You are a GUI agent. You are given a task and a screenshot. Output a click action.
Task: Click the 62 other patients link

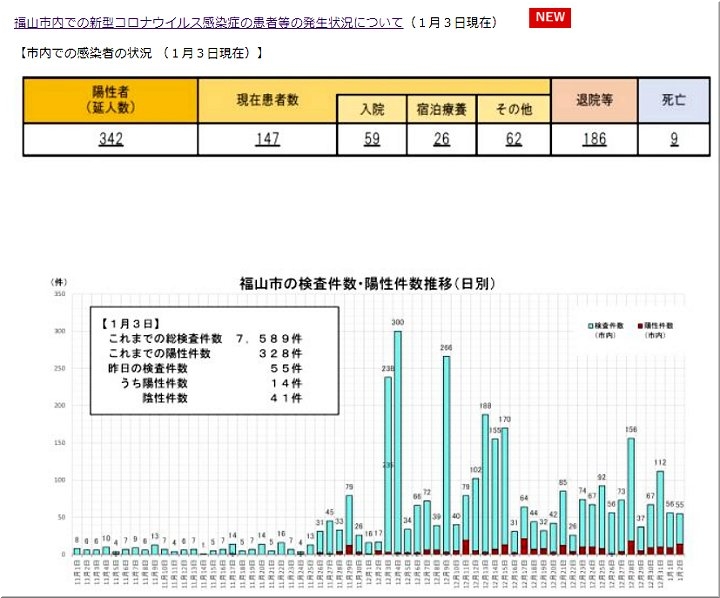point(514,140)
